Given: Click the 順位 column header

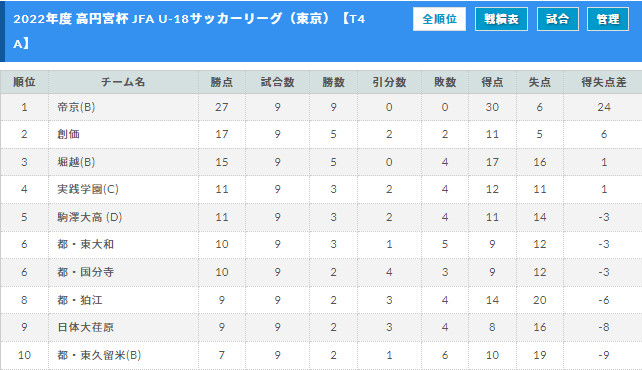Looking at the screenshot, I should click(x=24, y=82).
